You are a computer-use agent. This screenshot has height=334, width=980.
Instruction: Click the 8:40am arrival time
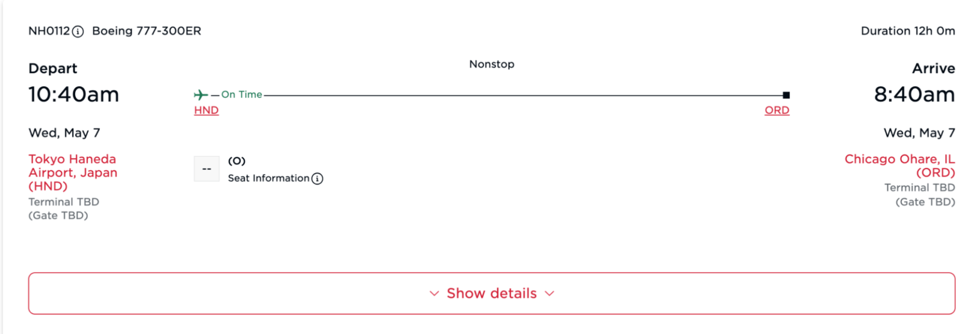[x=914, y=94]
